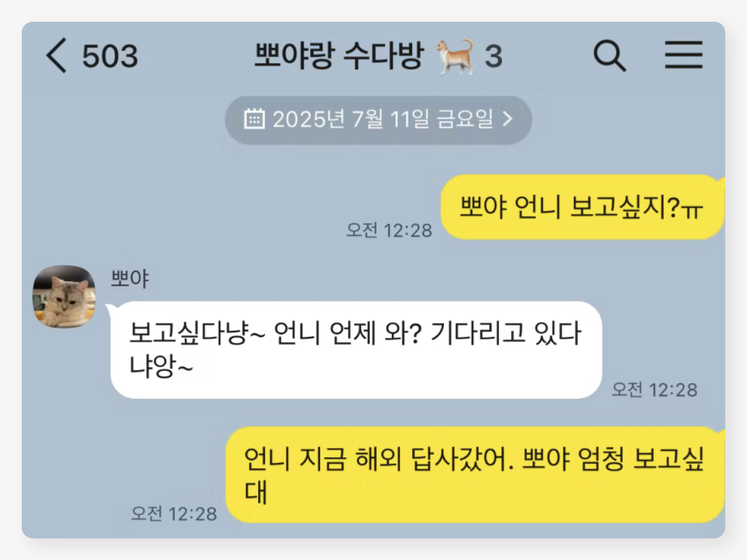Select white message 보고싶다냥~ 언니 언제 와?
This screenshot has height=560, width=747.
(x=356, y=350)
